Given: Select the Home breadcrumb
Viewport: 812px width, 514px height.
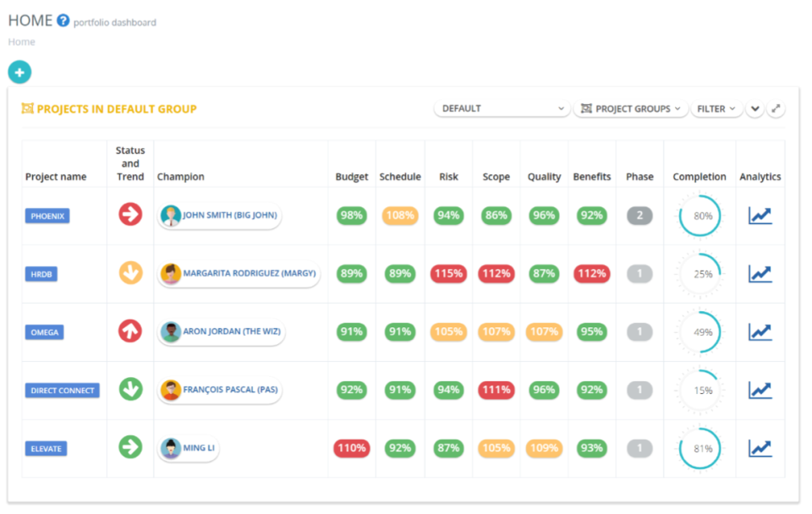Looking at the screenshot, I should pyautogui.click(x=21, y=41).
